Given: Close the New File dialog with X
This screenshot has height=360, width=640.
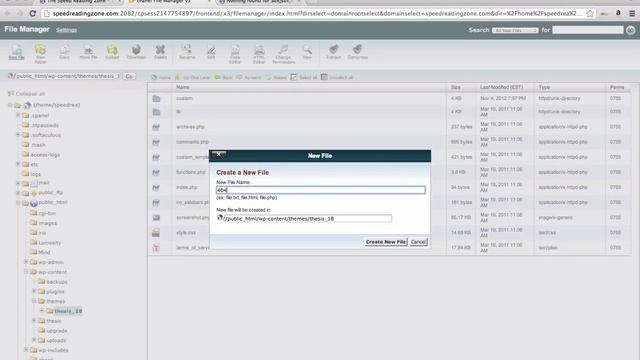Looking at the screenshot, I should tap(219, 154).
